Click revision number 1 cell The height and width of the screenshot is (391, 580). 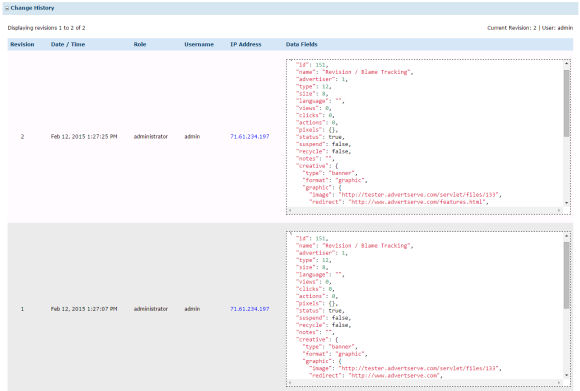point(22,309)
